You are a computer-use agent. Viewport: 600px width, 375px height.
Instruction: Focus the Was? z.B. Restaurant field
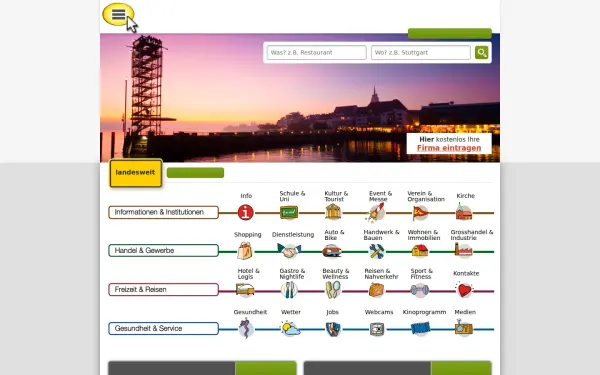click(x=316, y=52)
